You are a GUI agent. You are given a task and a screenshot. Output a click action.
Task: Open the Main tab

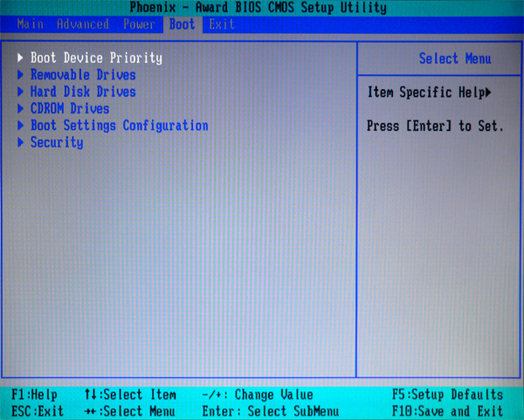(30, 24)
